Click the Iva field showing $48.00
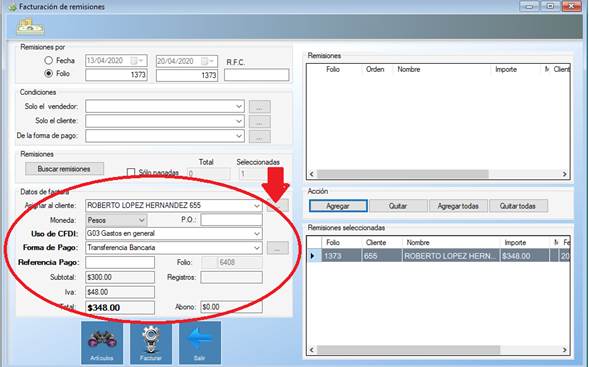589x367 pixels. 120,292
